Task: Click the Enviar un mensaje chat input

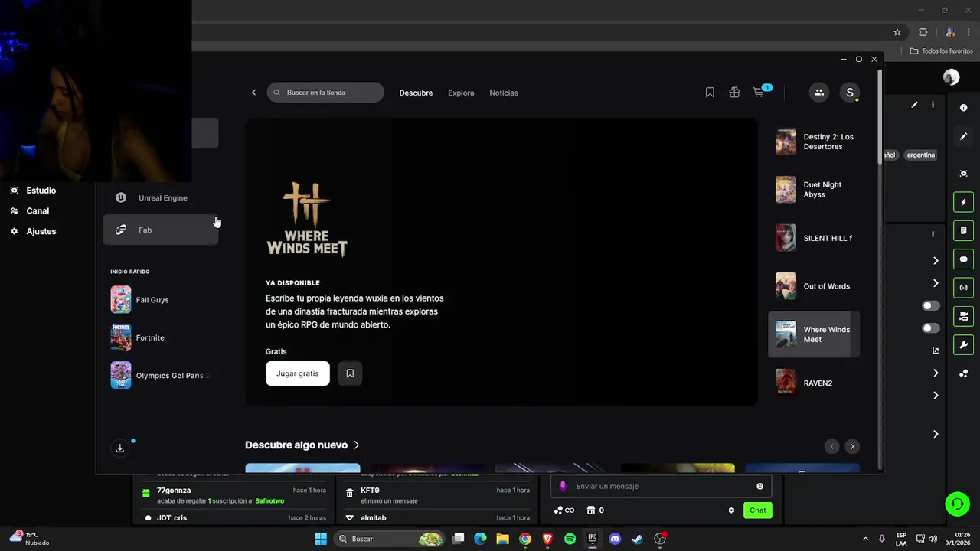Action: [662, 486]
